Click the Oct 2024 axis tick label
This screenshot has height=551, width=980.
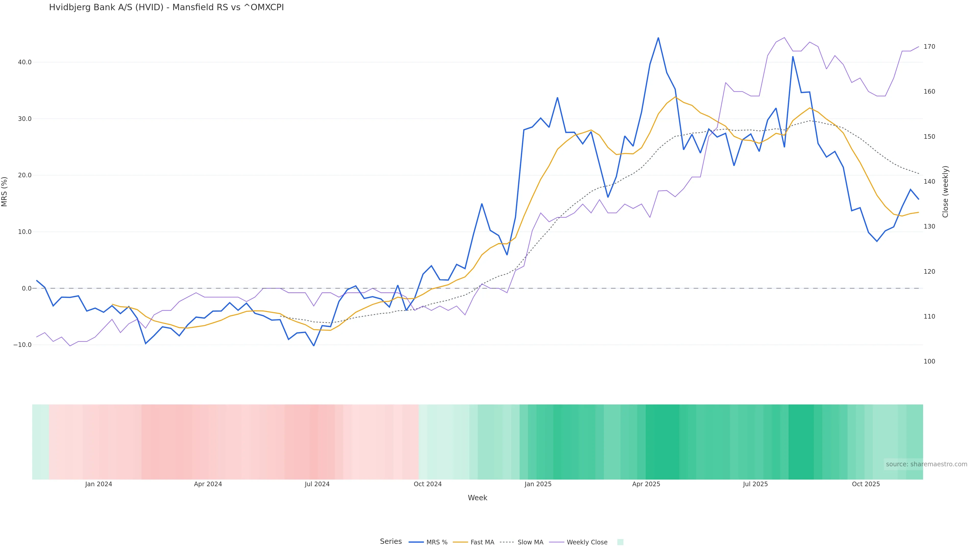click(428, 484)
